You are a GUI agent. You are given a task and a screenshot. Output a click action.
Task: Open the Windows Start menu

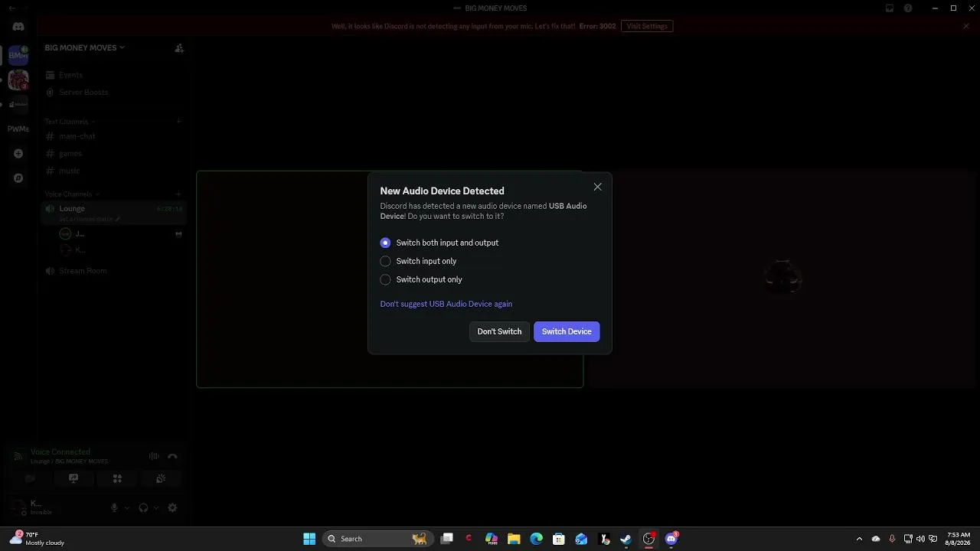(x=309, y=539)
